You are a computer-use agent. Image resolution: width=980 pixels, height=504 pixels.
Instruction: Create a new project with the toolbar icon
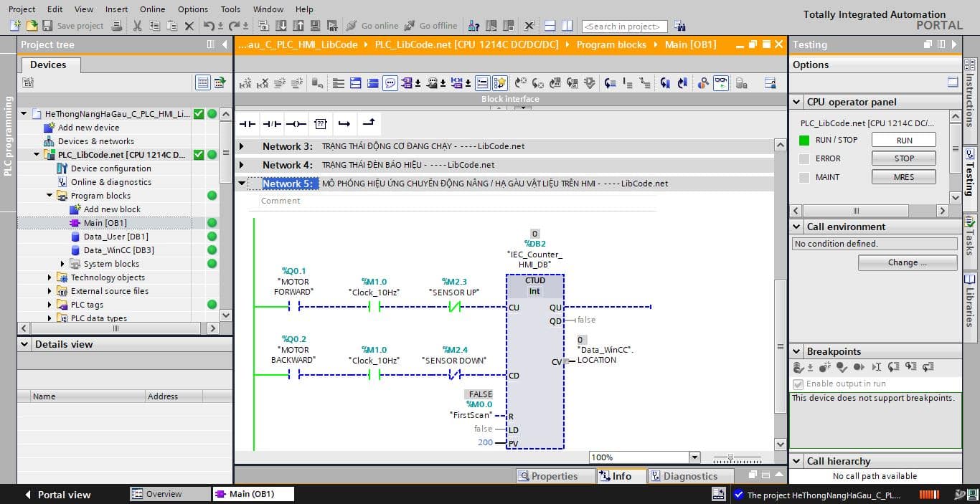point(16,26)
